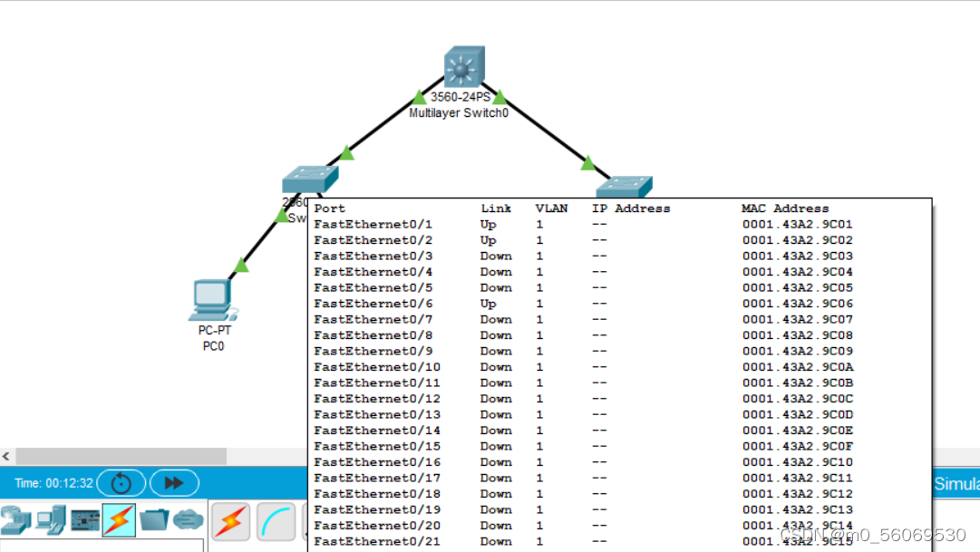Viewport: 980px width, 552px height.
Task: Click Up link status of FastEthernet0/6
Action: 488,304
